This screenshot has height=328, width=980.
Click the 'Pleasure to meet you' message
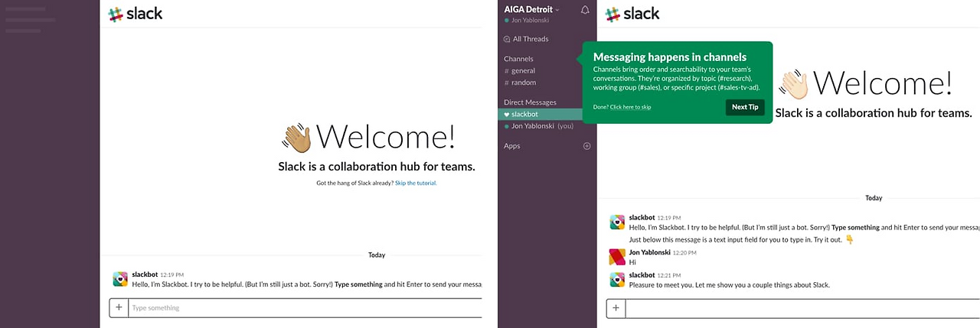tap(729, 285)
